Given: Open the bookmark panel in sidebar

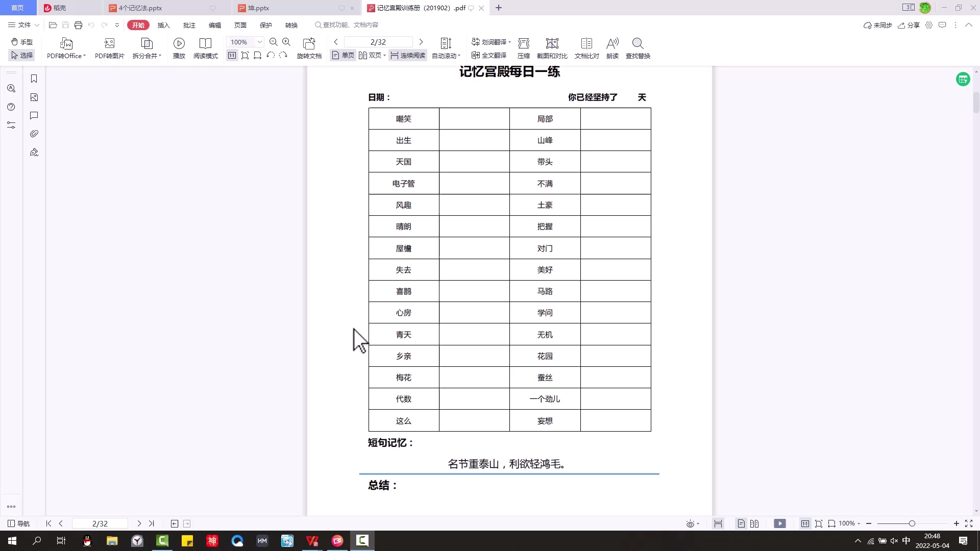Looking at the screenshot, I should (x=34, y=79).
